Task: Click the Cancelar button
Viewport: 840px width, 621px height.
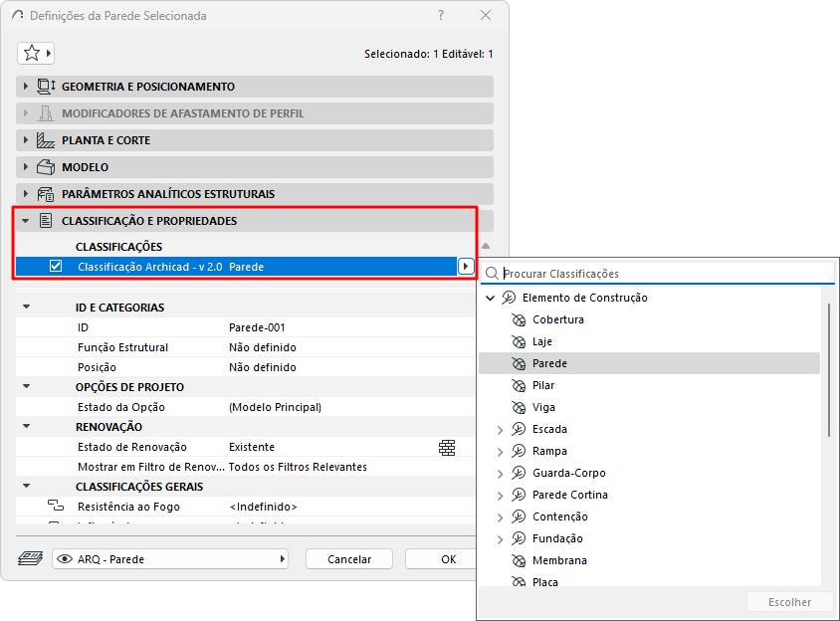Action: [349, 559]
